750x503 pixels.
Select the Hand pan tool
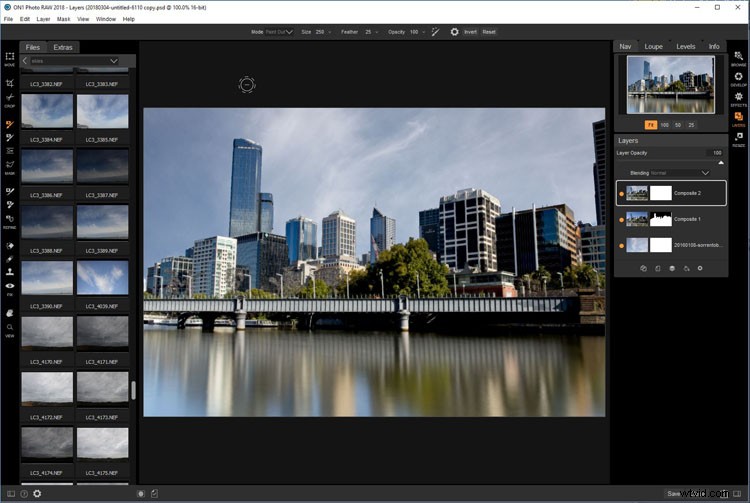pyautogui.click(x=10, y=313)
